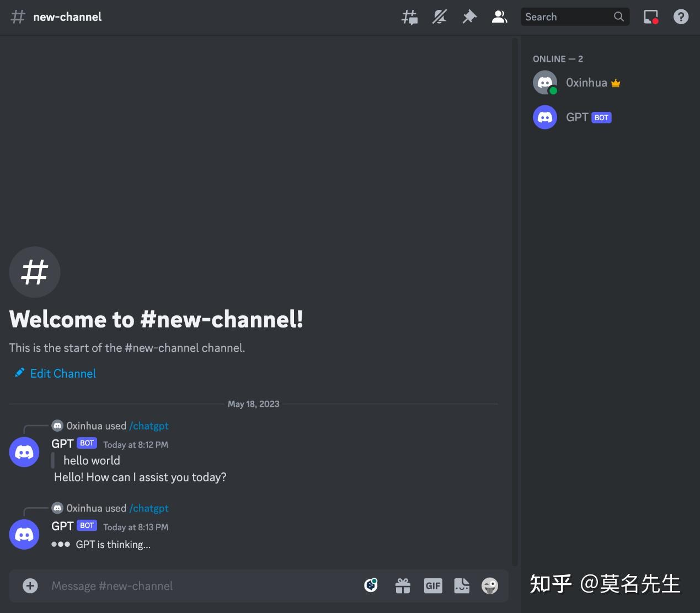
Task: Click the channel name new-channel in the header
Action: 67,17
